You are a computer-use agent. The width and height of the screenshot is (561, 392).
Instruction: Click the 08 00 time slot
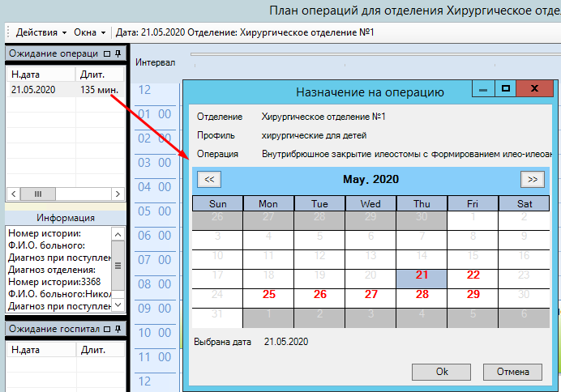(155, 284)
